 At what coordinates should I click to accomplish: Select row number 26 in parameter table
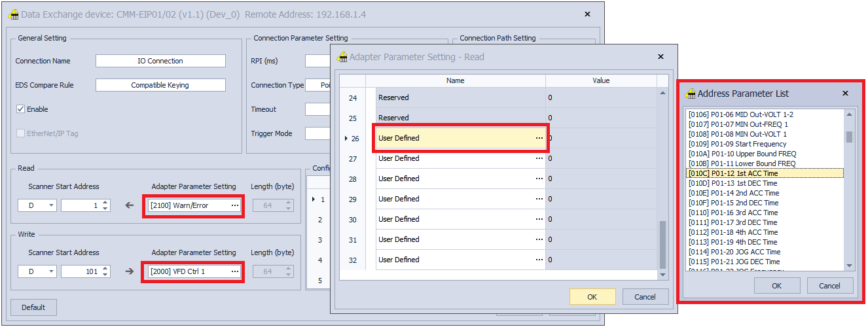coord(354,138)
